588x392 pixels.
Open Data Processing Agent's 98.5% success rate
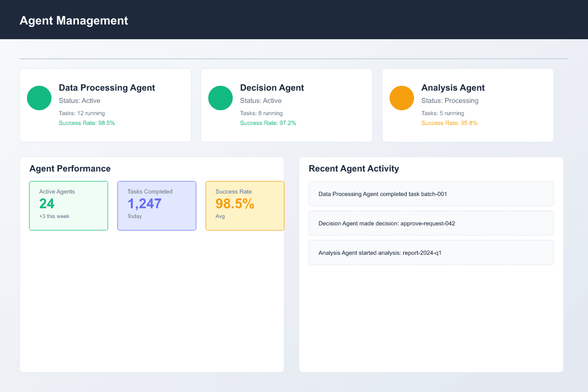click(x=87, y=123)
